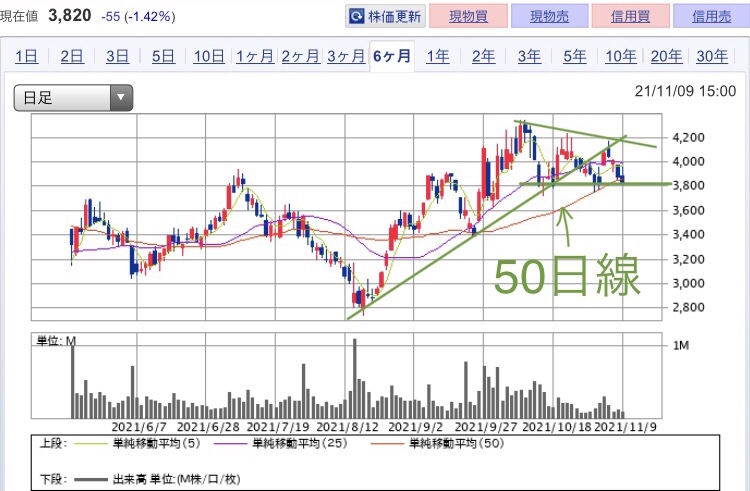Switch to 2年 chart period
The image size is (750, 491).
[484, 56]
